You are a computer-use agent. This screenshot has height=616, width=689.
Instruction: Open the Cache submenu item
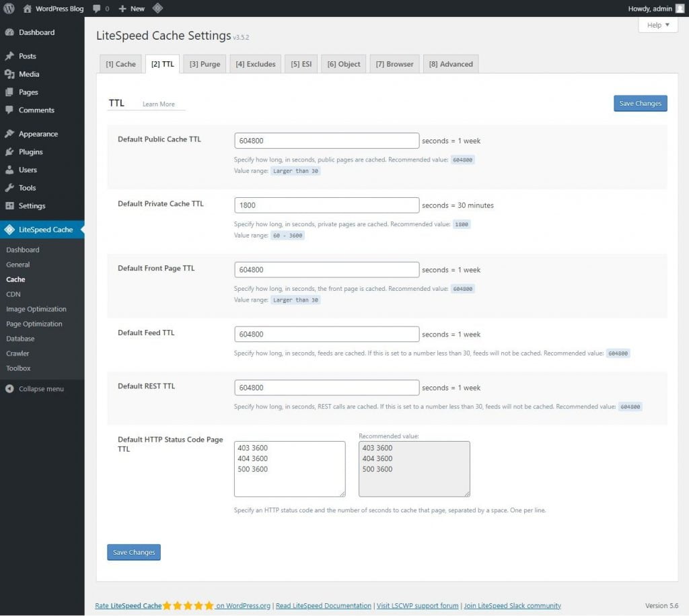pyautogui.click(x=16, y=279)
